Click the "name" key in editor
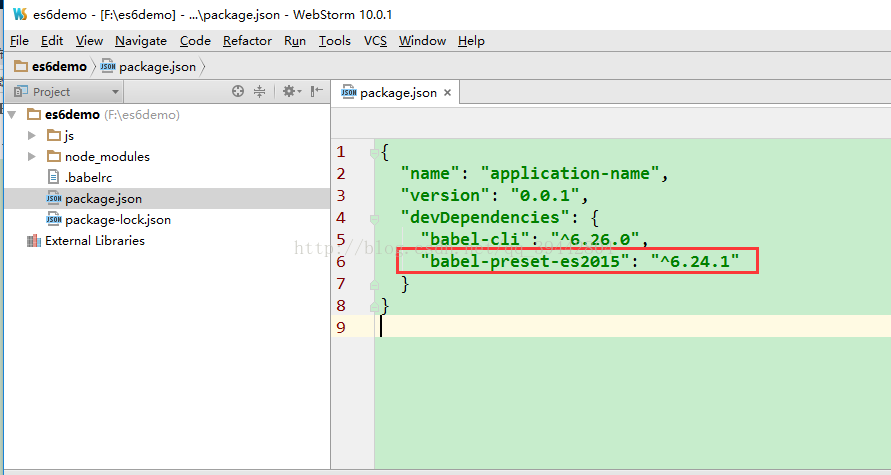The width and height of the screenshot is (891, 475). [x=430, y=173]
